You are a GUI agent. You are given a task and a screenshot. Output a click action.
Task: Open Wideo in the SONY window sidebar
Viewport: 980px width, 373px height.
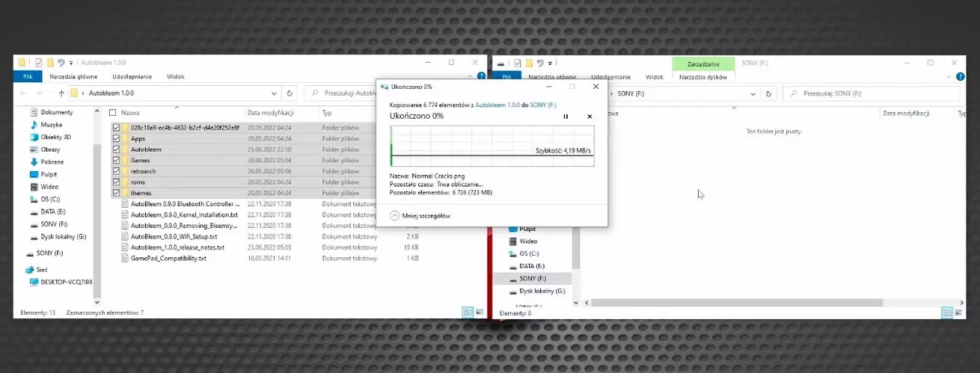coord(528,241)
